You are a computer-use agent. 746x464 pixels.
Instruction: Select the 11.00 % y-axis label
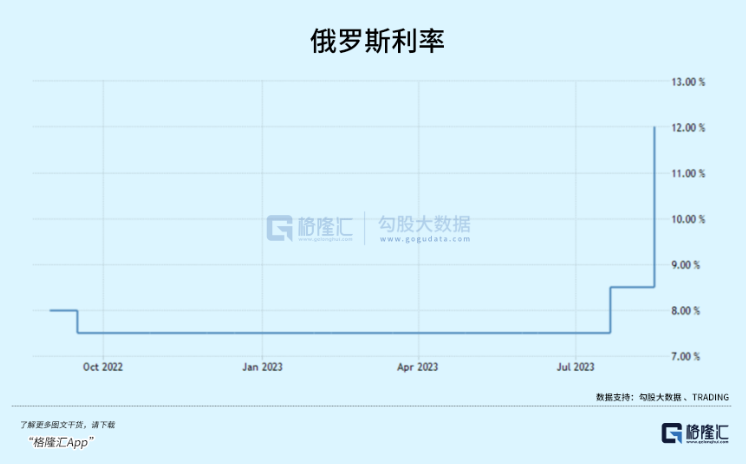pyautogui.click(x=687, y=174)
